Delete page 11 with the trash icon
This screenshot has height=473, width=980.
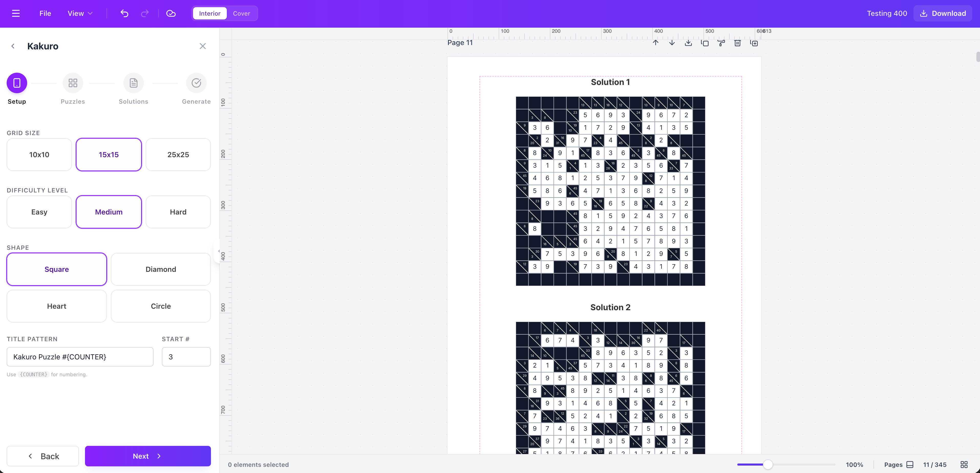pos(737,43)
